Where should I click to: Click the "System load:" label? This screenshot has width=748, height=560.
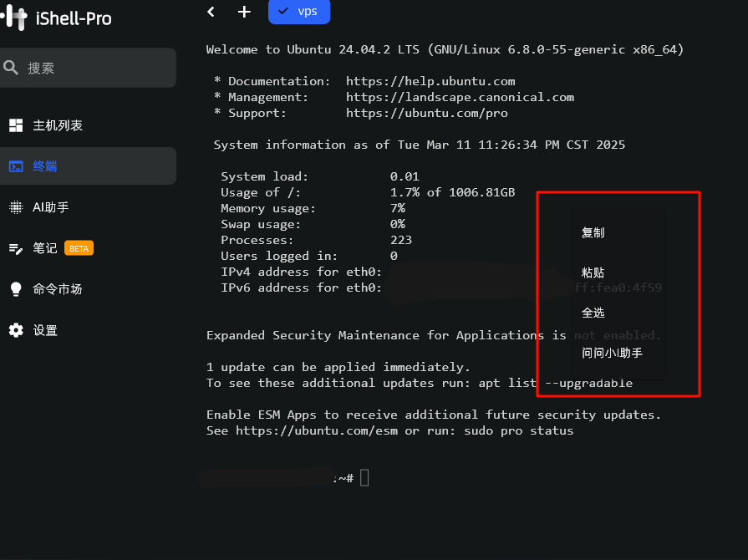(264, 176)
